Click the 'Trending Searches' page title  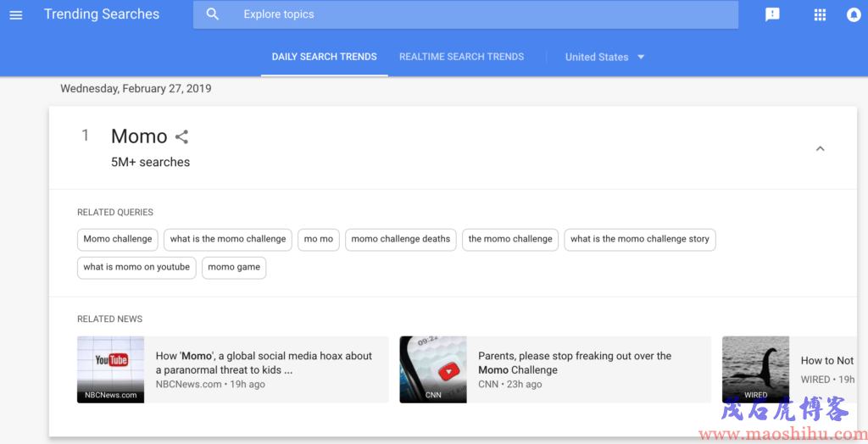(102, 14)
